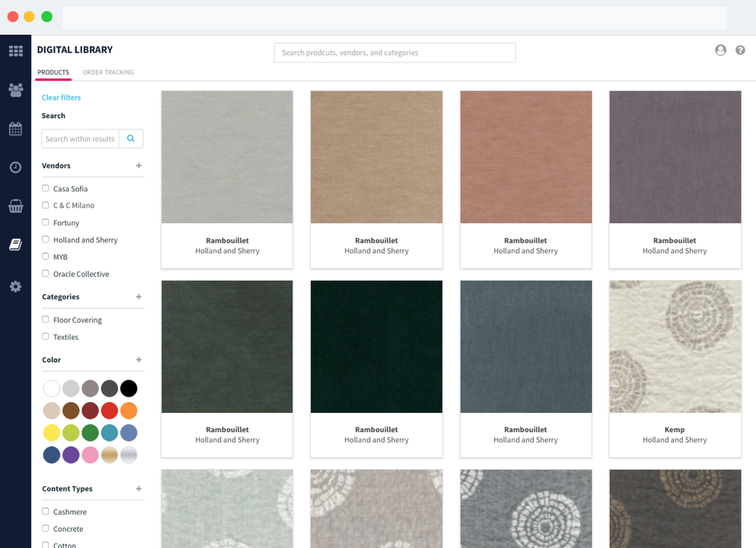This screenshot has width=756, height=548.
Task: Open the light gray Rambouillet fabric thumbnail
Action: (227, 157)
